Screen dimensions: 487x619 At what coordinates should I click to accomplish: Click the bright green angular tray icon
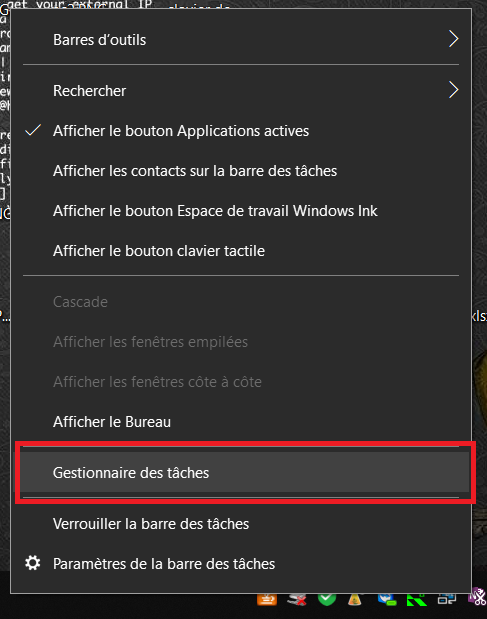(x=417, y=599)
